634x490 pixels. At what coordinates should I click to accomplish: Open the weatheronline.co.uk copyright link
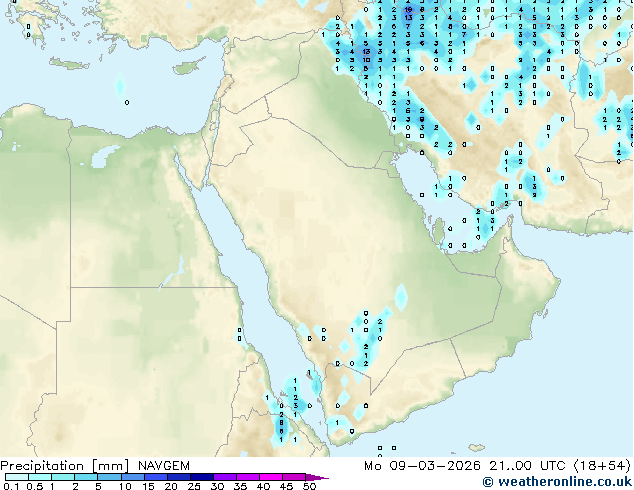557,482
